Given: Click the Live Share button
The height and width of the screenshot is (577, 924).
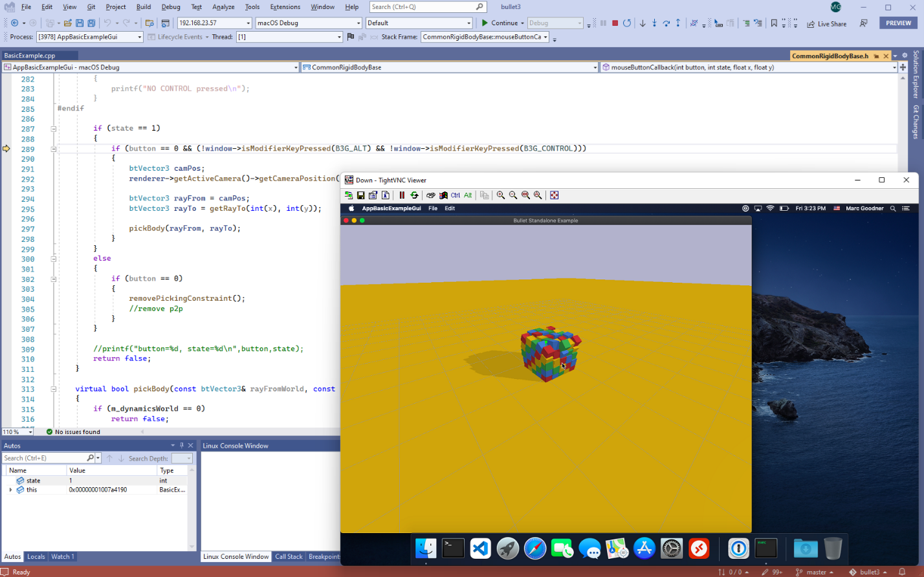Looking at the screenshot, I should [x=826, y=24].
